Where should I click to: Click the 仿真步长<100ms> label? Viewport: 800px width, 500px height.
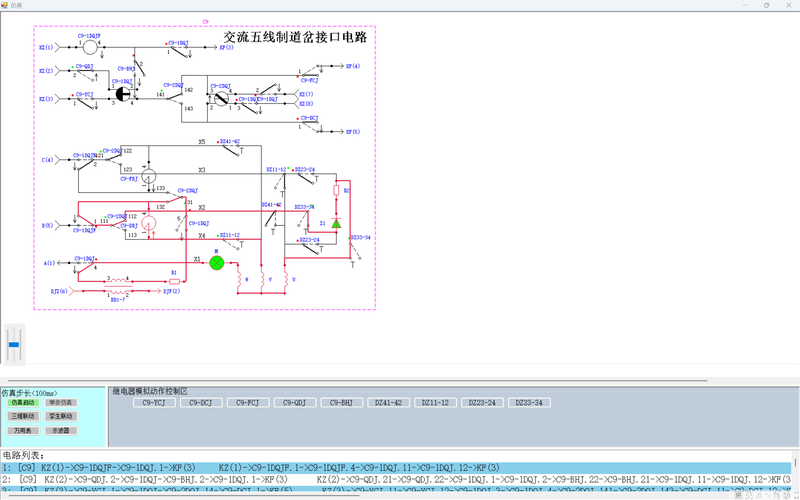tap(30, 393)
